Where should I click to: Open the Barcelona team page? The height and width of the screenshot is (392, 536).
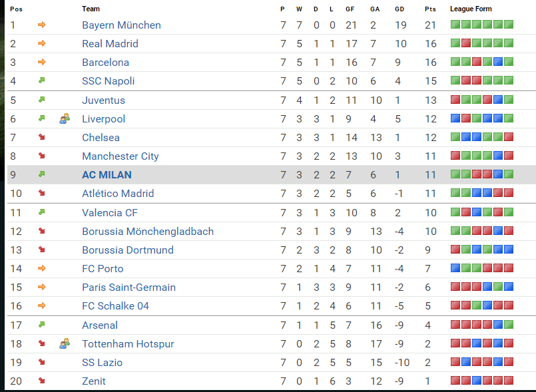pyautogui.click(x=105, y=63)
